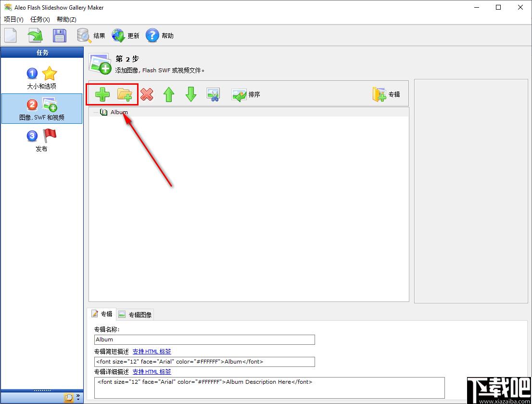Image resolution: width=532 pixels, height=404 pixels.
Task: Click the red X delete icon
Action: click(147, 94)
